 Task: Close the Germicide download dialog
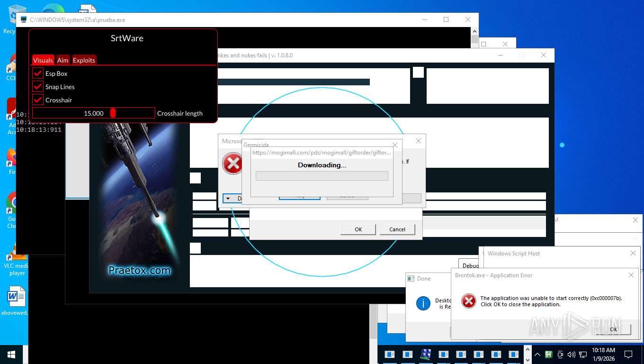(x=395, y=145)
